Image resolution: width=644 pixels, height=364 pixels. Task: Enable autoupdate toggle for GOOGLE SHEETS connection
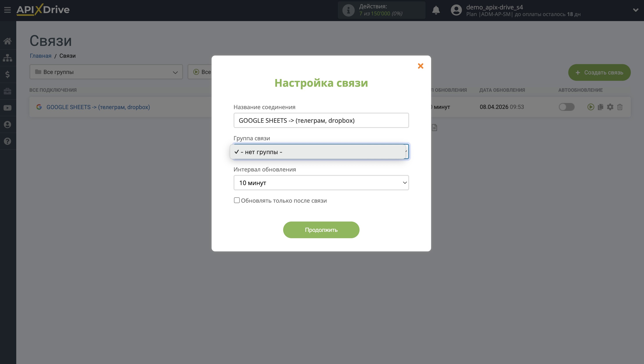point(567,107)
